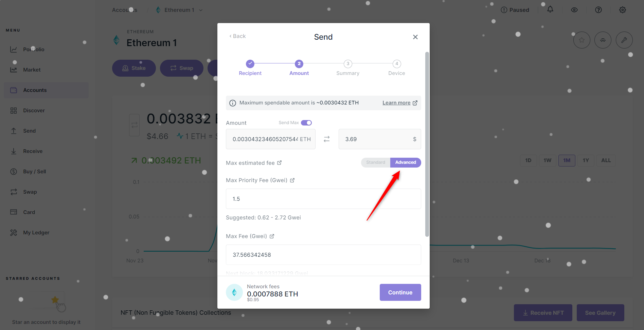Open the Max Fee (Gwei) info link icon

[x=272, y=236]
